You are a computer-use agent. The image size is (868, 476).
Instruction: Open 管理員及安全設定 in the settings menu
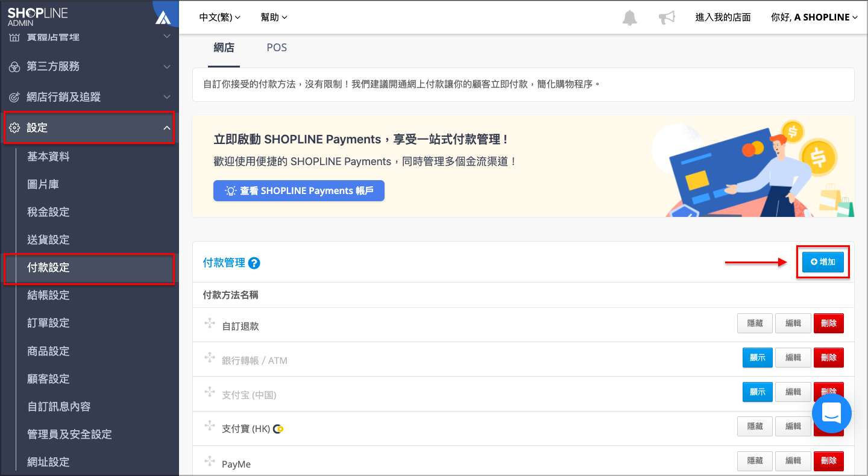(x=69, y=434)
